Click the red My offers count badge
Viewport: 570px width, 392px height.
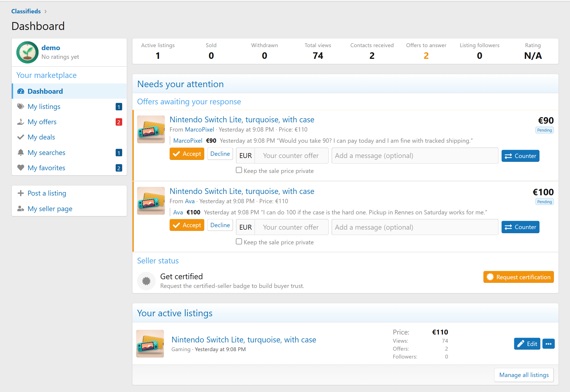pos(119,122)
